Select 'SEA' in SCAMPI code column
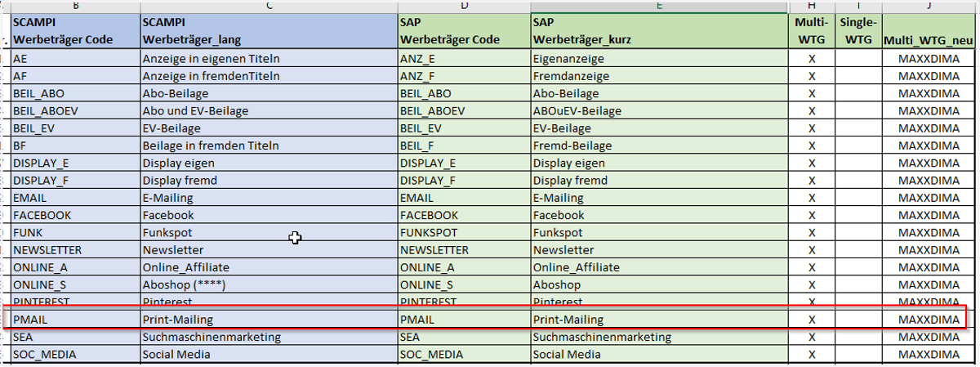Screen dimensions: 980x367 click(x=75, y=337)
